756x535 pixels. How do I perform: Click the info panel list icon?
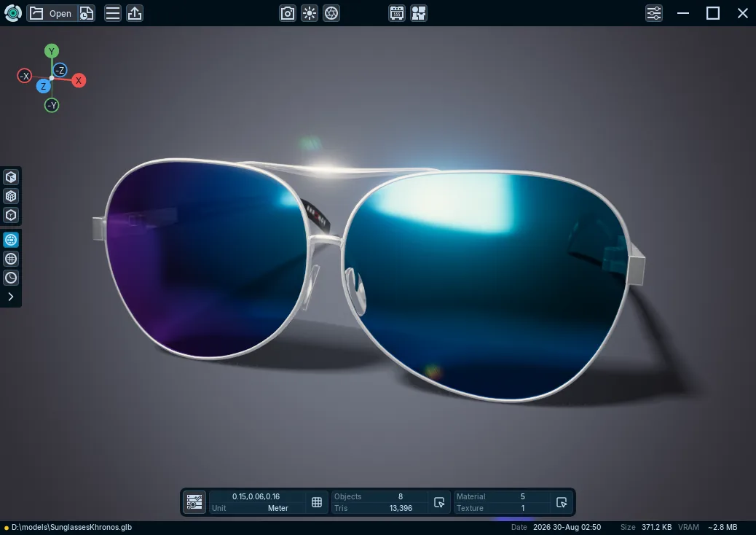pos(194,502)
